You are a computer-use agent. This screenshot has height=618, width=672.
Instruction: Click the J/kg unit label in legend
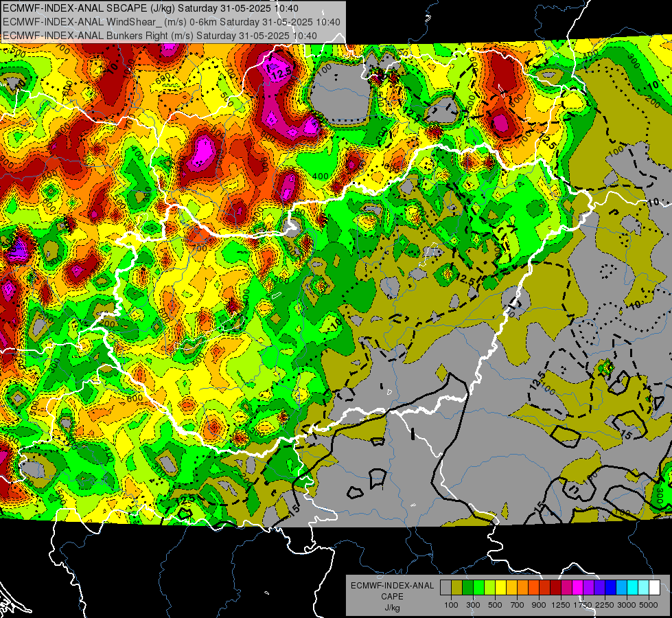pyautogui.click(x=392, y=608)
